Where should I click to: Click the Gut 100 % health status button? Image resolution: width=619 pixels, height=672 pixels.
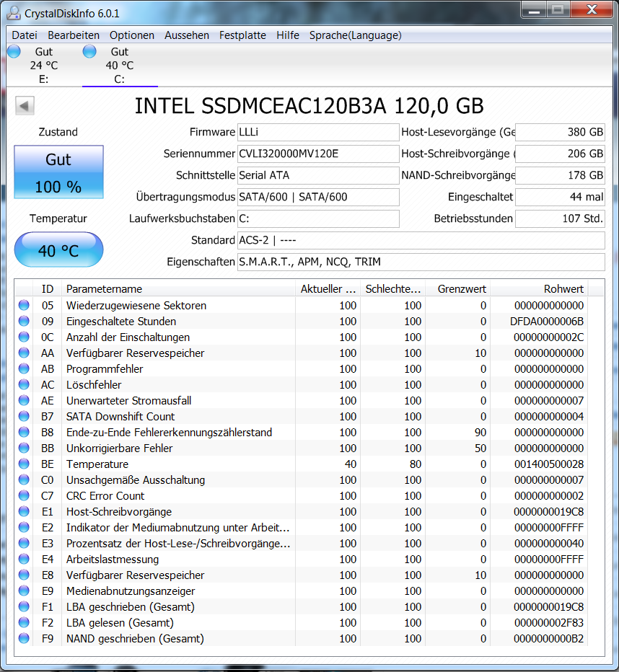(x=58, y=172)
